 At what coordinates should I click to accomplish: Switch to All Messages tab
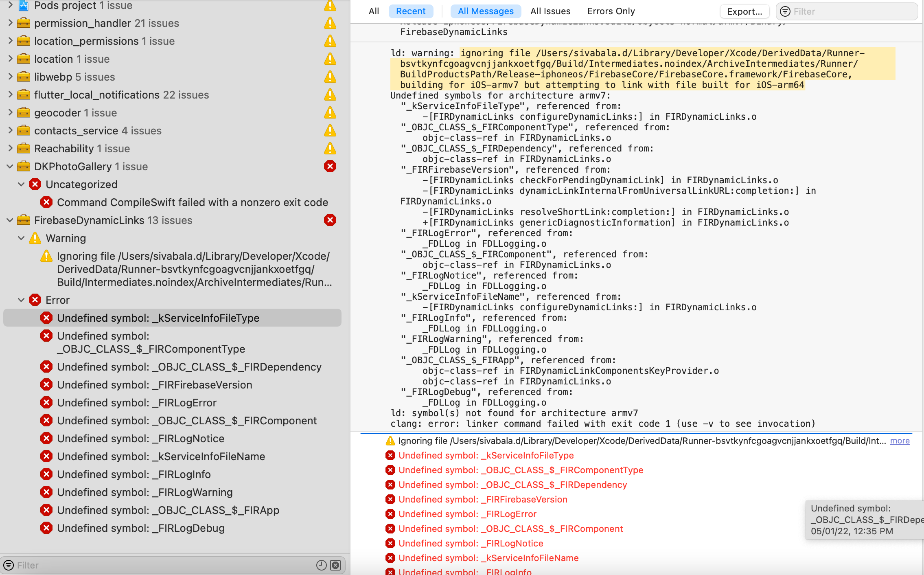pyautogui.click(x=486, y=11)
